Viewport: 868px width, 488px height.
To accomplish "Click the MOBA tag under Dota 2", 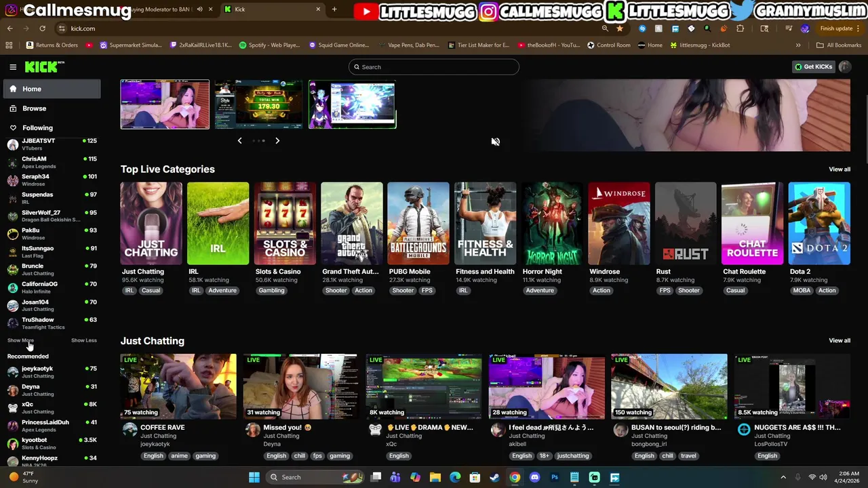I will pyautogui.click(x=802, y=291).
